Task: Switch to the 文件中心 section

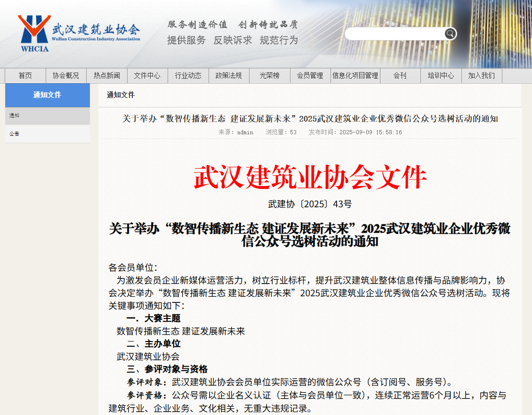Action: (x=147, y=75)
